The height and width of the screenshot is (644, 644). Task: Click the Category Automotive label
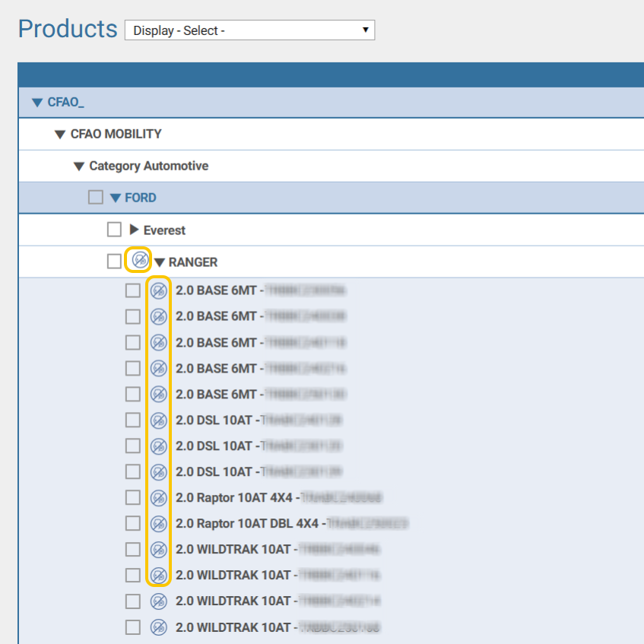pos(149,166)
